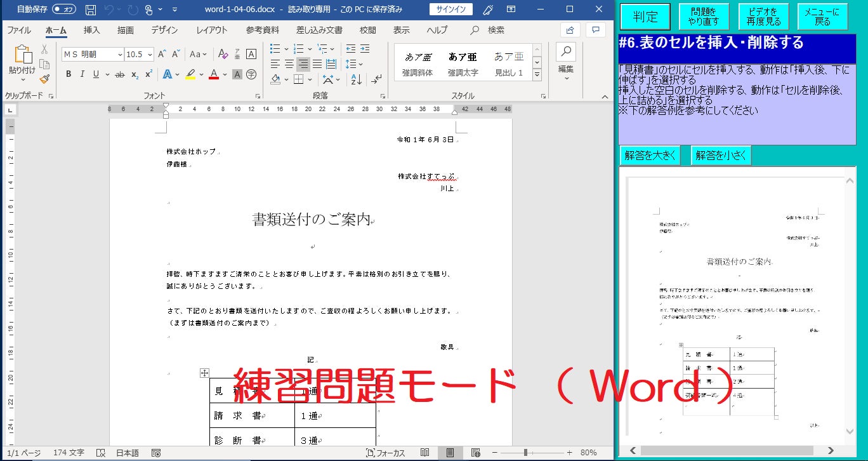Center-align the paragraph text
This screenshot has width=868, height=461.
[289, 64]
